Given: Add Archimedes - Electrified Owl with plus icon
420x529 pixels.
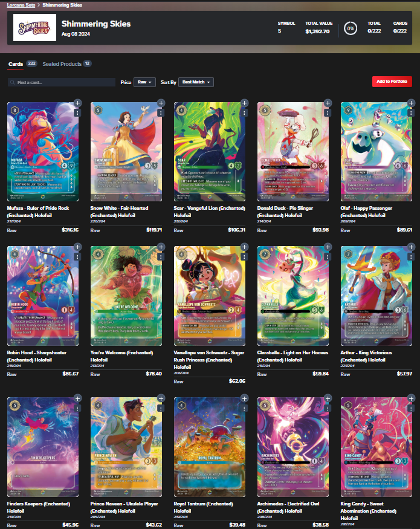Looking at the screenshot, I should pos(328,398).
